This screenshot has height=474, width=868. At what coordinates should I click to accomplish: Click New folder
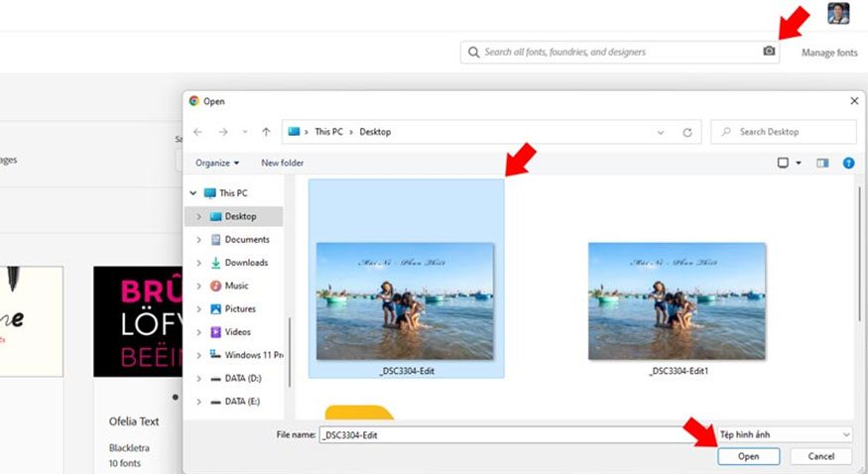click(x=283, y=163)
